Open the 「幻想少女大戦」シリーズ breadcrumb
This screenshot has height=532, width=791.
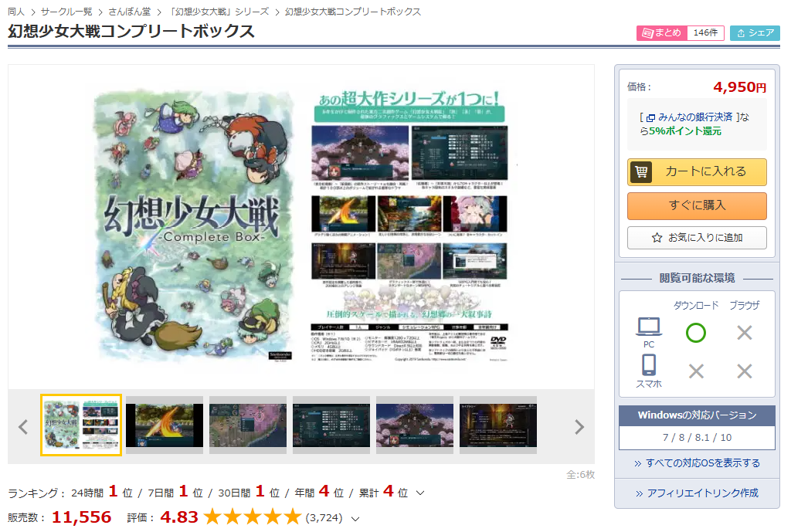219,12
